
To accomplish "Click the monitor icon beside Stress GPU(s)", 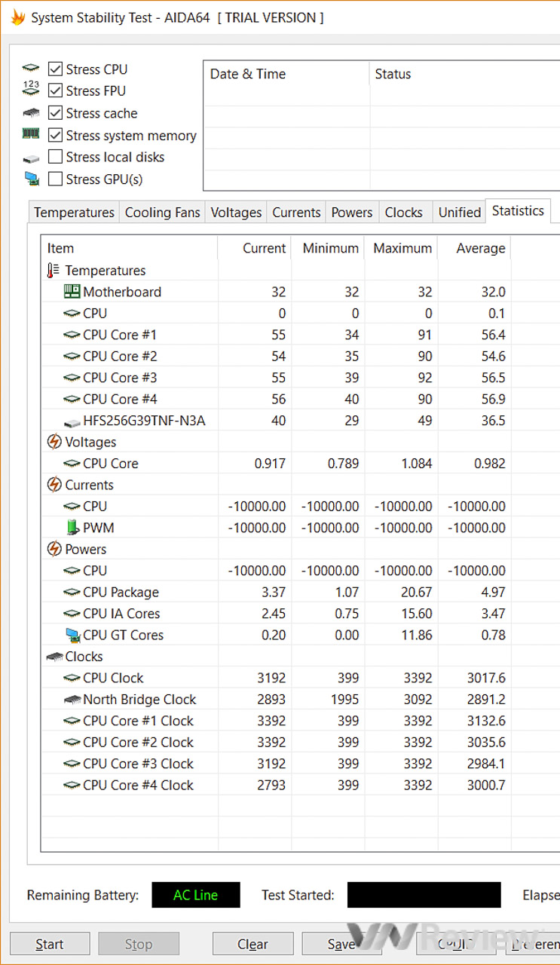I will click(x=31, y=179).
